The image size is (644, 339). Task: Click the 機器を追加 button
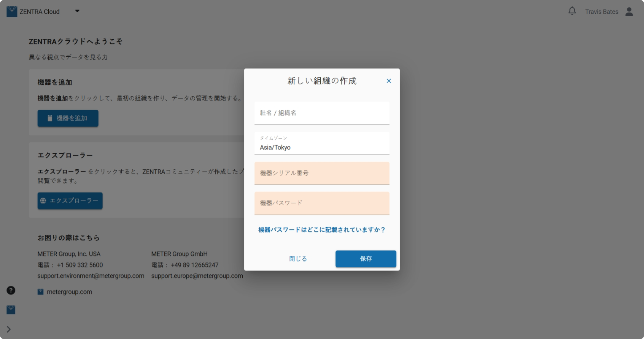click(x=68, y=118)
